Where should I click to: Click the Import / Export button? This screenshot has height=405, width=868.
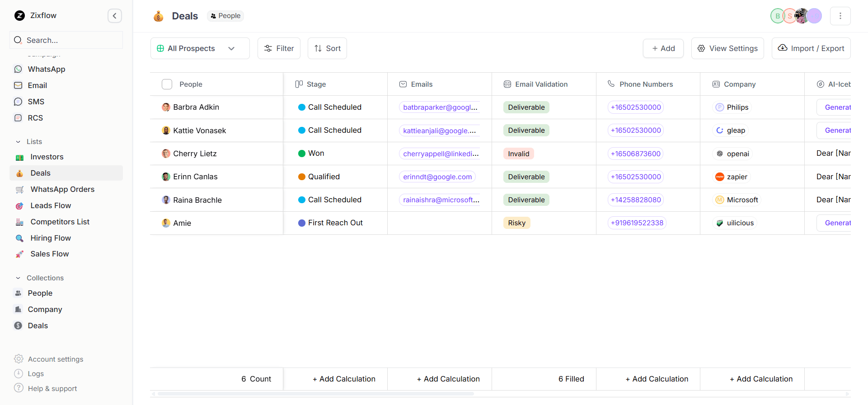[x=811, y=48]
